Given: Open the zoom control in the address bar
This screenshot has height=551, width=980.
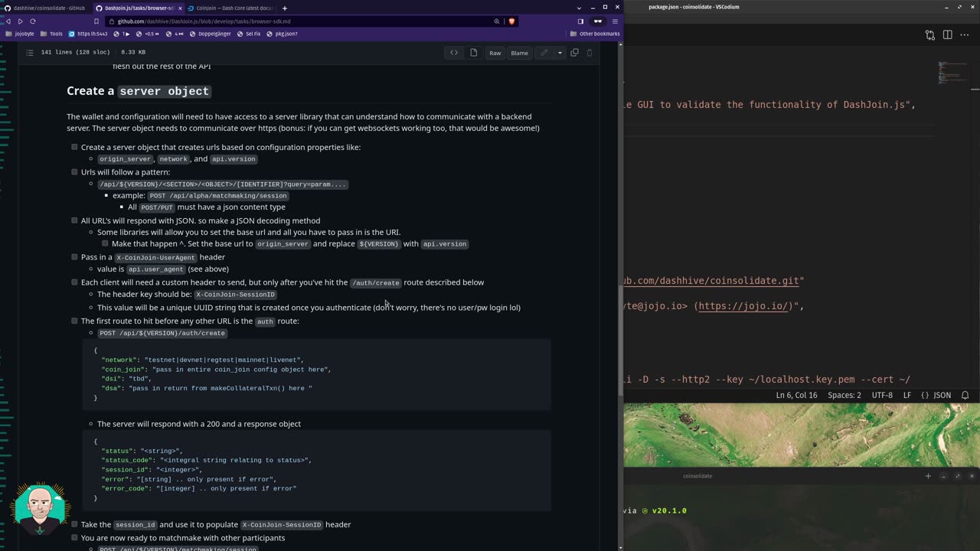Looking at the screenshot, I should (497, 21).
